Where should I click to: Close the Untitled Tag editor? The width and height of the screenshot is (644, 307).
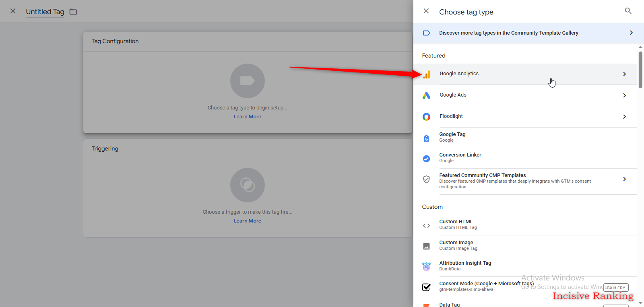pos(13,11)
